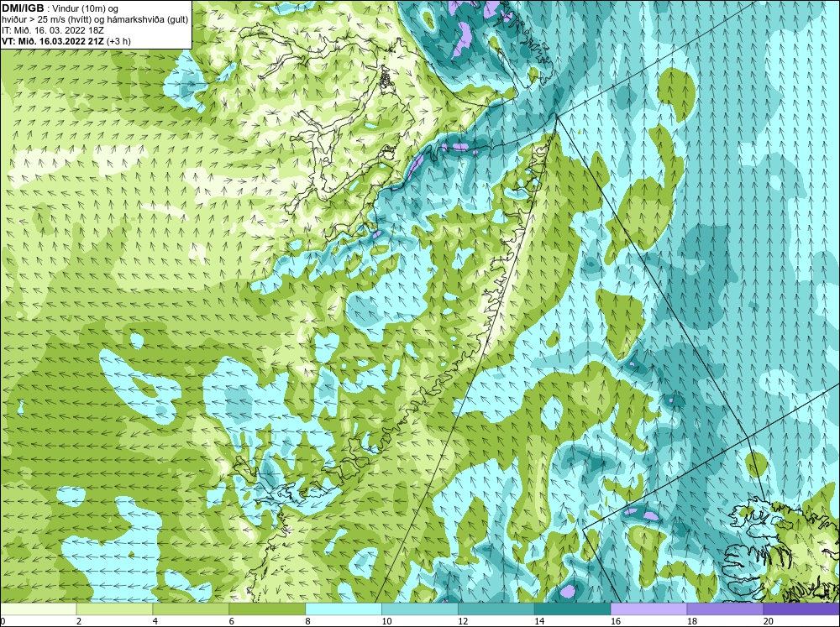Click the '(+3 h)' forecast offset text
This screenshot has height=627, width=840.
(x=119, y=40)
